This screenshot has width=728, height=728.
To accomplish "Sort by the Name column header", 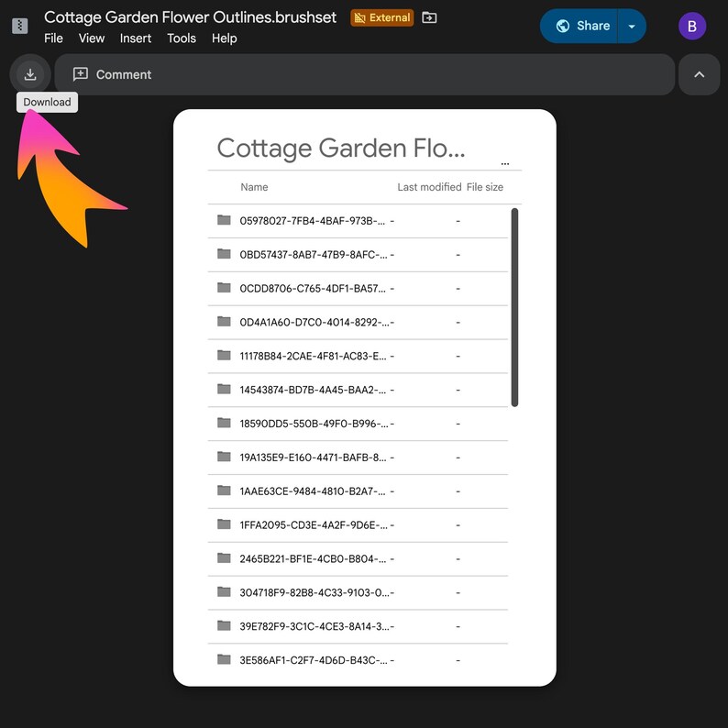I will click(254, 187).
